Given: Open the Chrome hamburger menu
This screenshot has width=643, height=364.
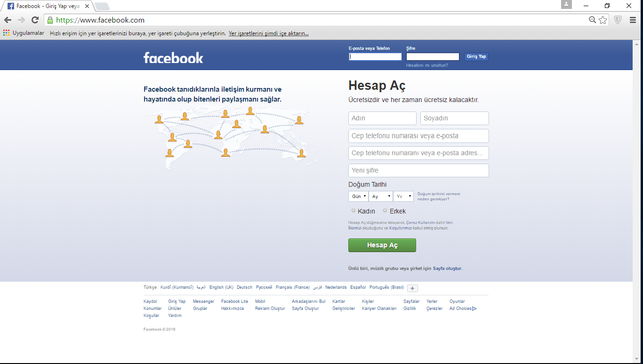Looking at the screenshot, I should (633, 20).
